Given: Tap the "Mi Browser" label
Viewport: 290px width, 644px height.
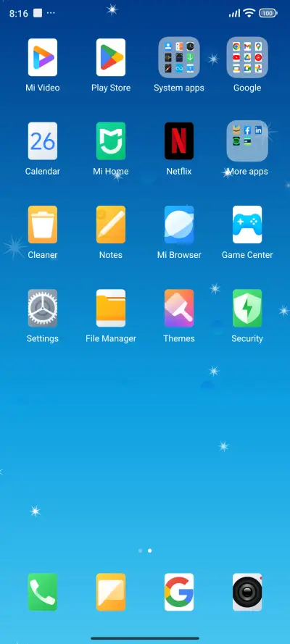Looking at the screenshot, I should tap(179, 255).
